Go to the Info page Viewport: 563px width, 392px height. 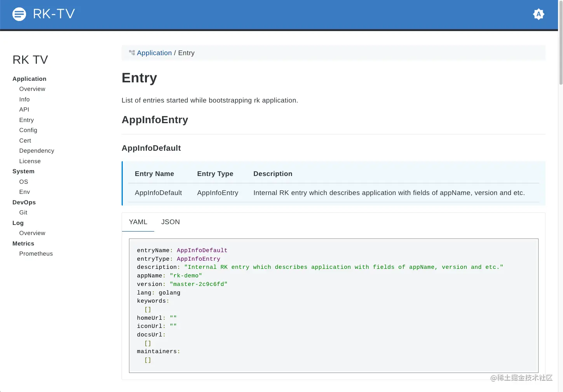(x=24, y=99)
